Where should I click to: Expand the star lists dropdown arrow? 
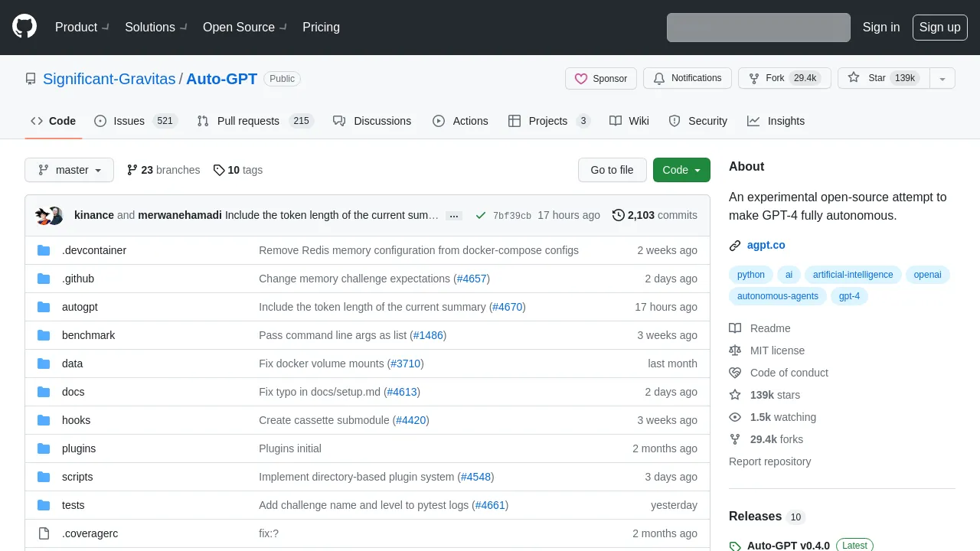942,78
